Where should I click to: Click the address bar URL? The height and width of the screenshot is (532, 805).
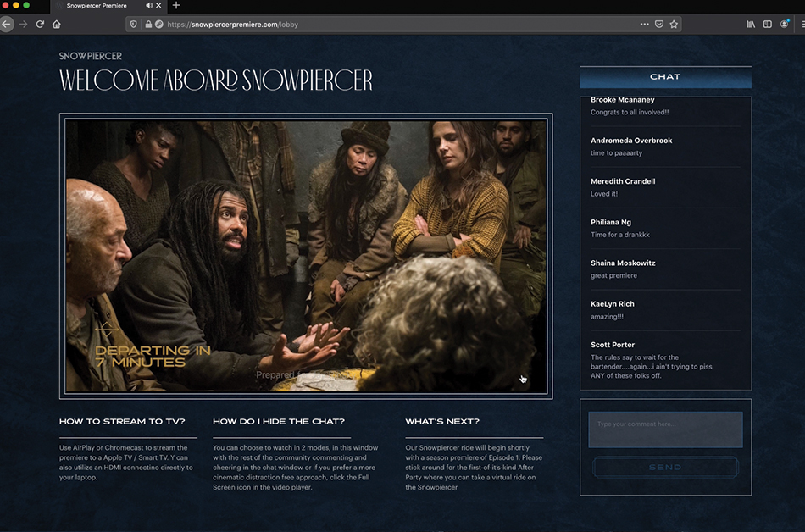pos(232,25)
